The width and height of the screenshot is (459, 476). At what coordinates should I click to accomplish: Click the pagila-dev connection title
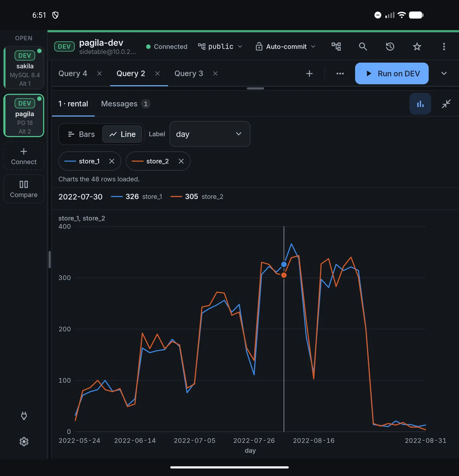(x=101, y=42)
